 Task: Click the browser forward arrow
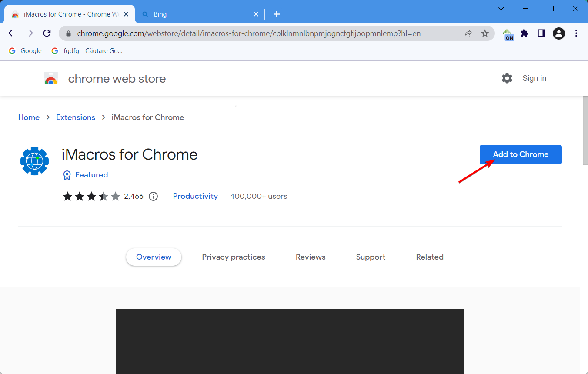click(x=29, y=33)
